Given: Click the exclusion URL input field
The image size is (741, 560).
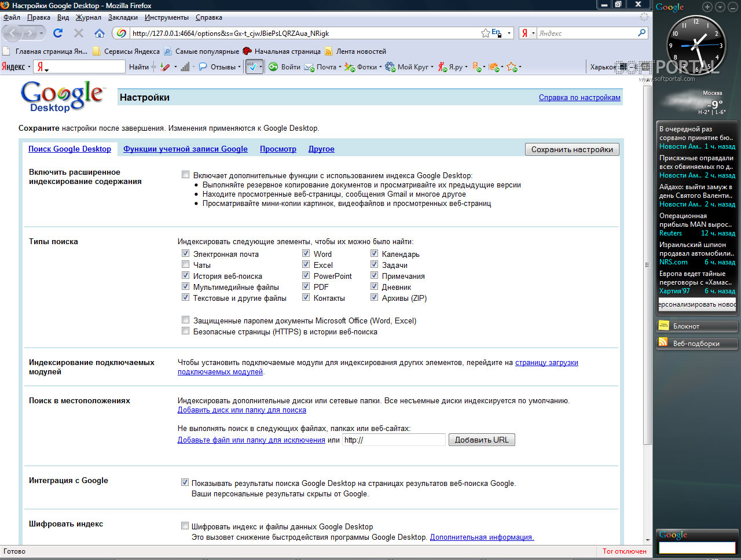Looking at the screenshot, I should coord(394,440).
